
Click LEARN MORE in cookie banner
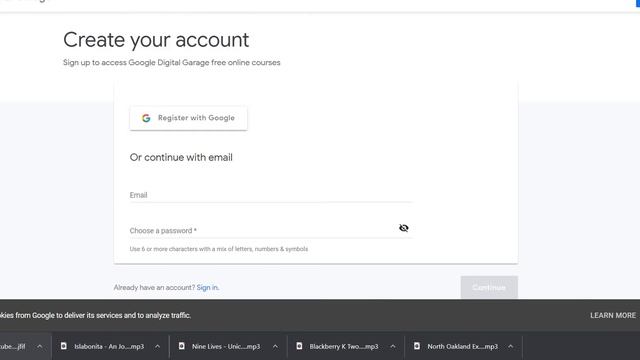click(x=613, y=315)
